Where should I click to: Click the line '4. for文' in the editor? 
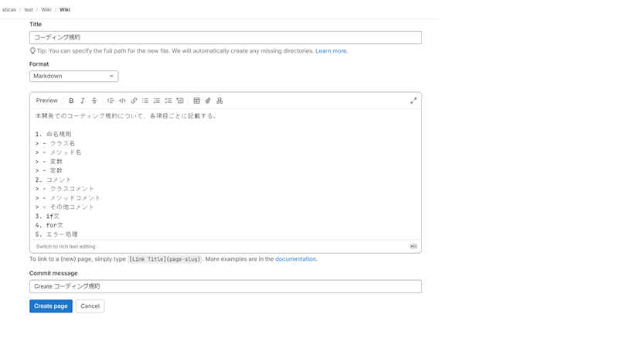[49, 225]
